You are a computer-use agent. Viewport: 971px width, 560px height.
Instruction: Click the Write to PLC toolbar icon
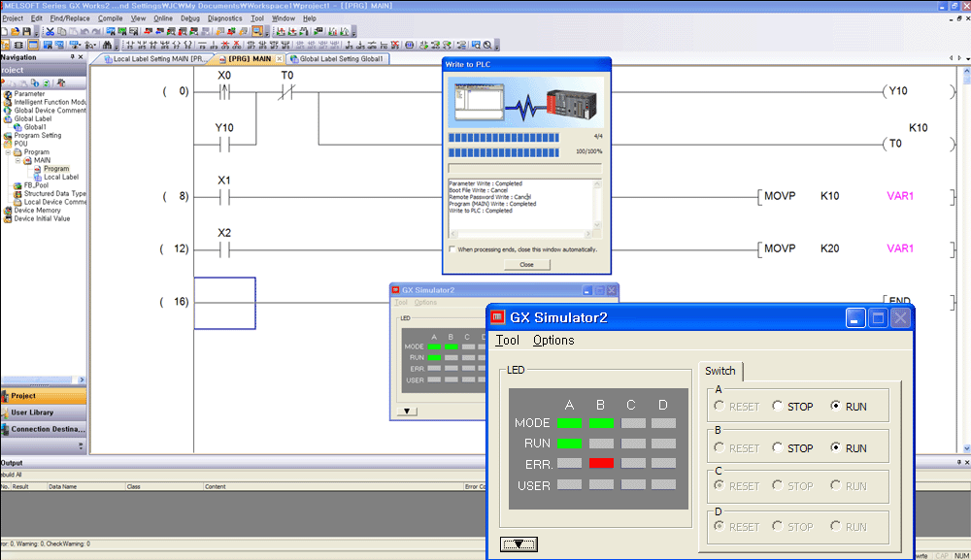pos(148,32)
